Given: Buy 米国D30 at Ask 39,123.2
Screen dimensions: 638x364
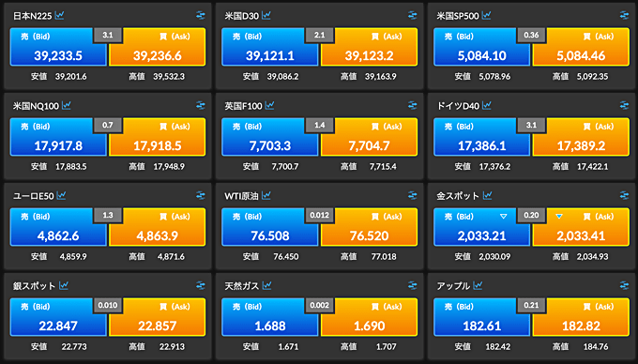Looking at the screenshot, I should pyautogui.click(x=369, y=47).
